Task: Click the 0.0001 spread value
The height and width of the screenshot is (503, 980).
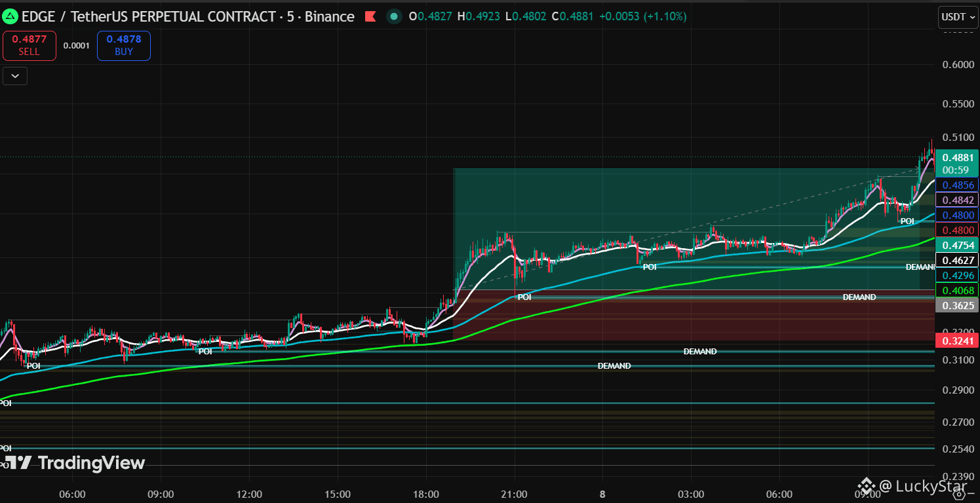Action: [x=77, y=46]
